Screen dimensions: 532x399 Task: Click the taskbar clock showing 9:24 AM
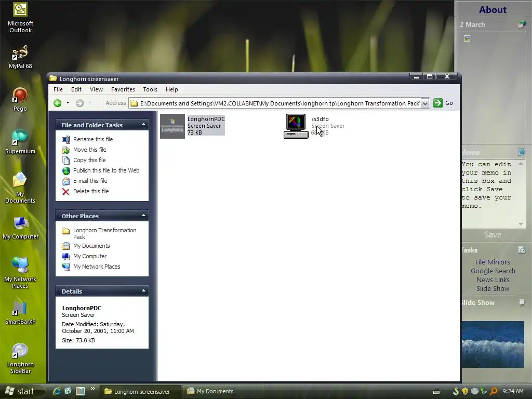tap(513, 392)
